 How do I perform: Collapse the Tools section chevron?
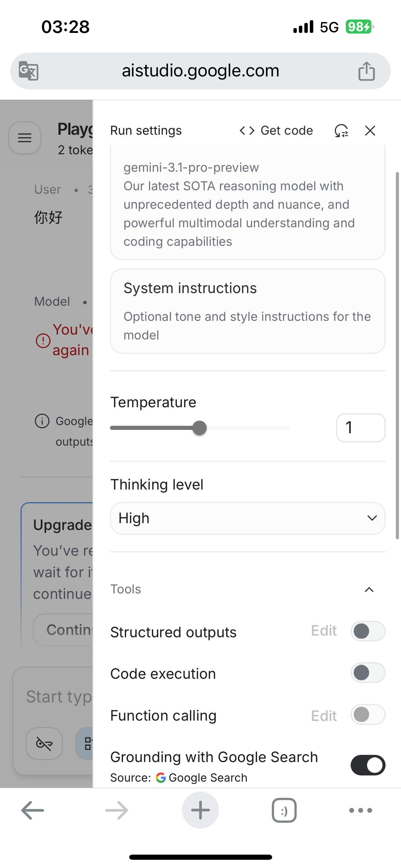click(369, 590)
